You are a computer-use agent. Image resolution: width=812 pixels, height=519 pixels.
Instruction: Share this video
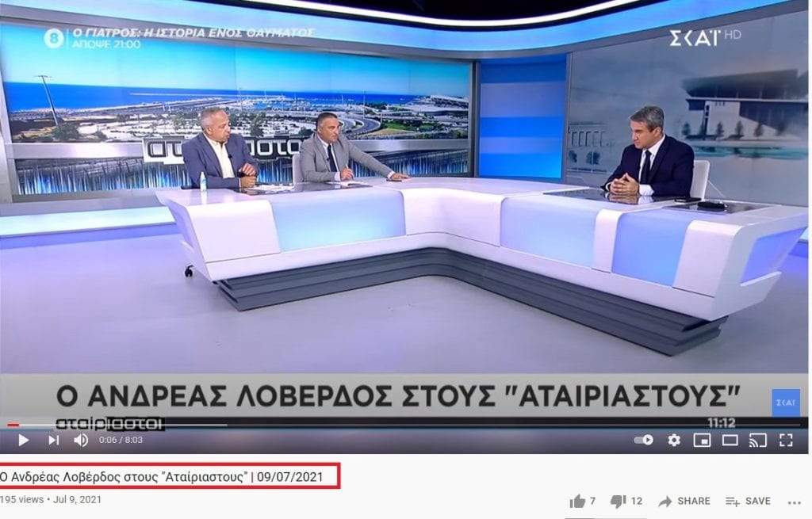click(684, 501)
